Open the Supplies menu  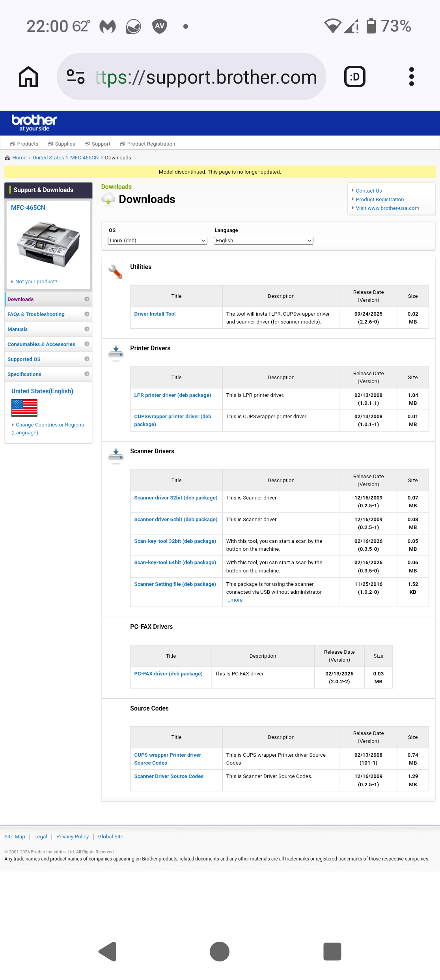(x=62, y=144)
